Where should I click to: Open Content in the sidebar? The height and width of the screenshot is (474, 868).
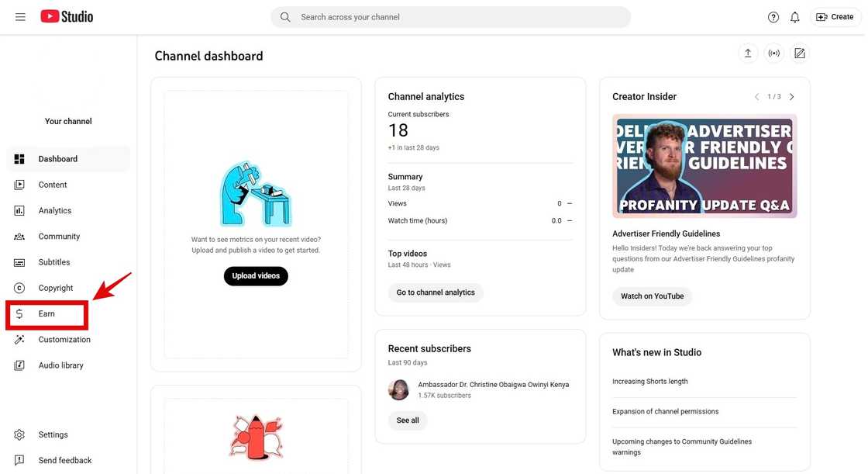(53, 185)
